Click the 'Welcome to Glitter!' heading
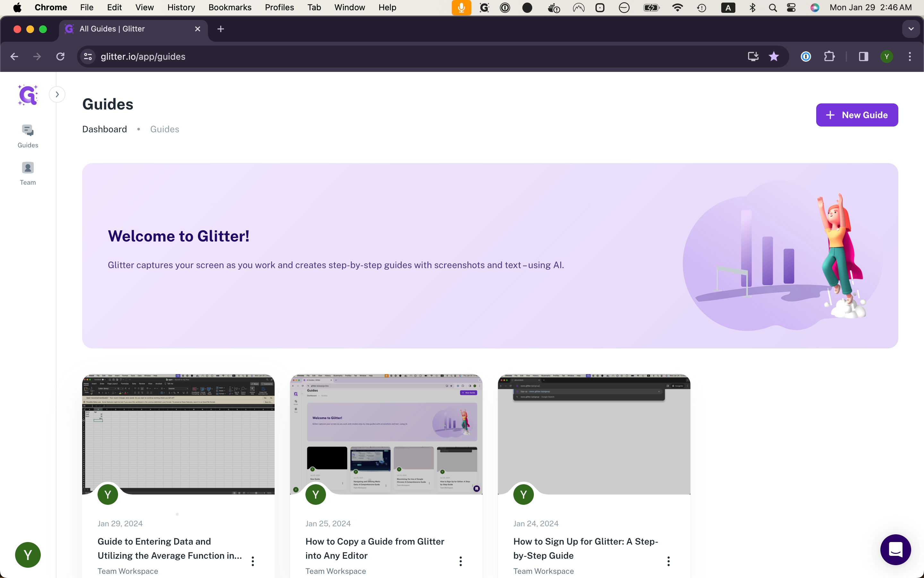 (178, 236)
